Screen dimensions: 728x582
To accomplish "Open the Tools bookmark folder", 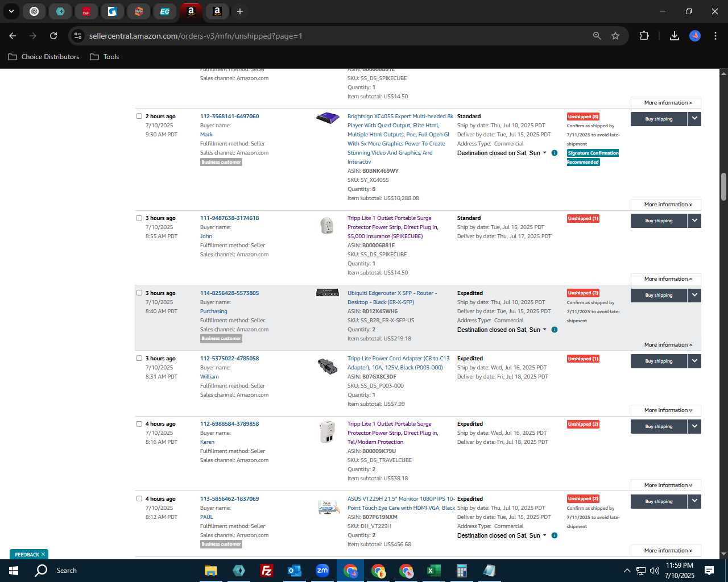I will [x=105, y=57].
